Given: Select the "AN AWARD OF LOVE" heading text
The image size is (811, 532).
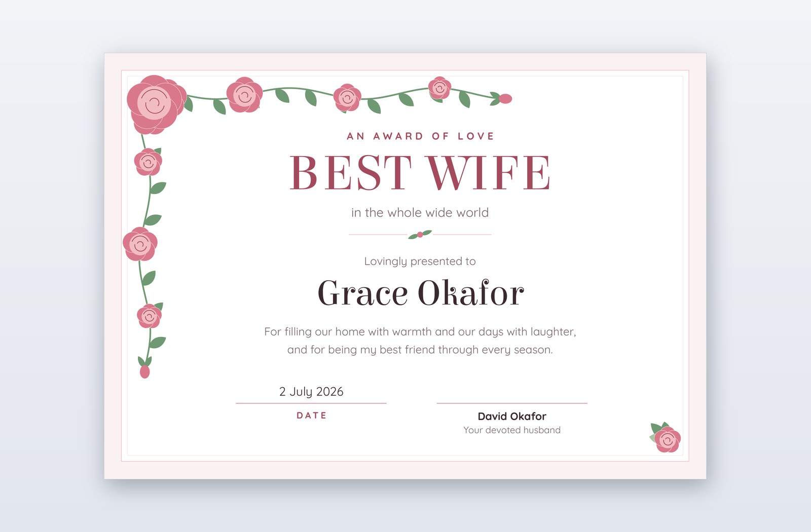Looking at the screenshot, I should [x=420, y=136].
